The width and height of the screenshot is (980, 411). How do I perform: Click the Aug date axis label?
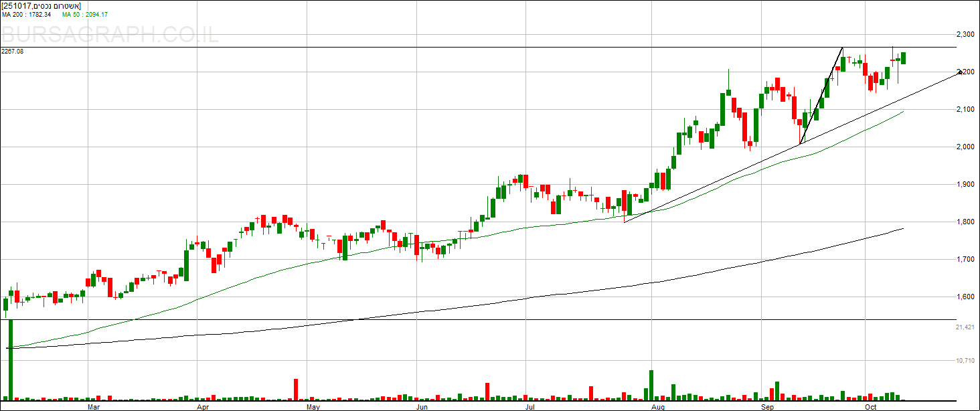tap(659, 406)
